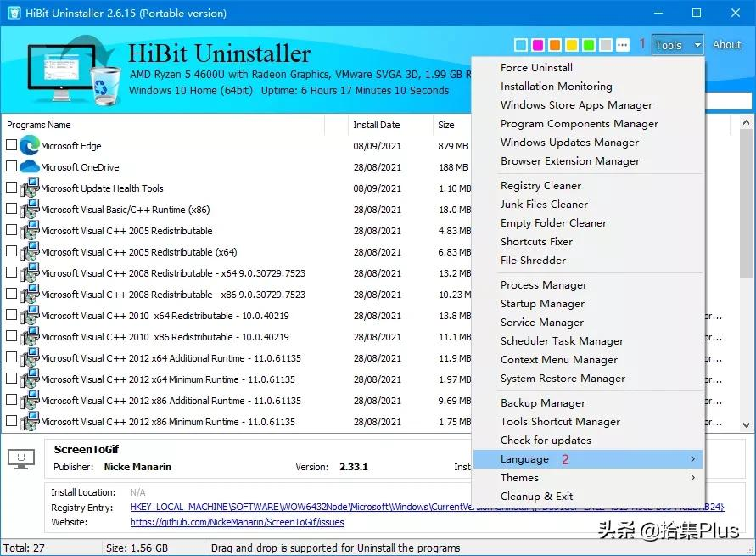Screen dimensions: 756x556
Task: Open Tools Shortcut Manager
Action: click(x=588, y=422)
